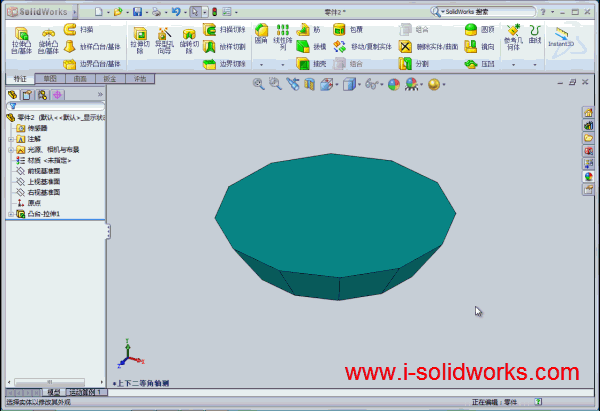Click the Zoom to Fit magnifier icon
This screenshot has height=411, width=600.
259,84
